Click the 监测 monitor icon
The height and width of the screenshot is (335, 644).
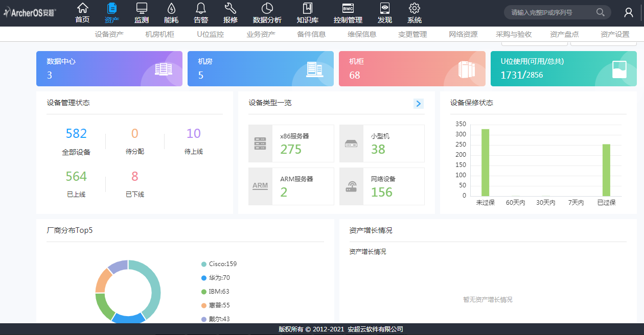point(142,8)
